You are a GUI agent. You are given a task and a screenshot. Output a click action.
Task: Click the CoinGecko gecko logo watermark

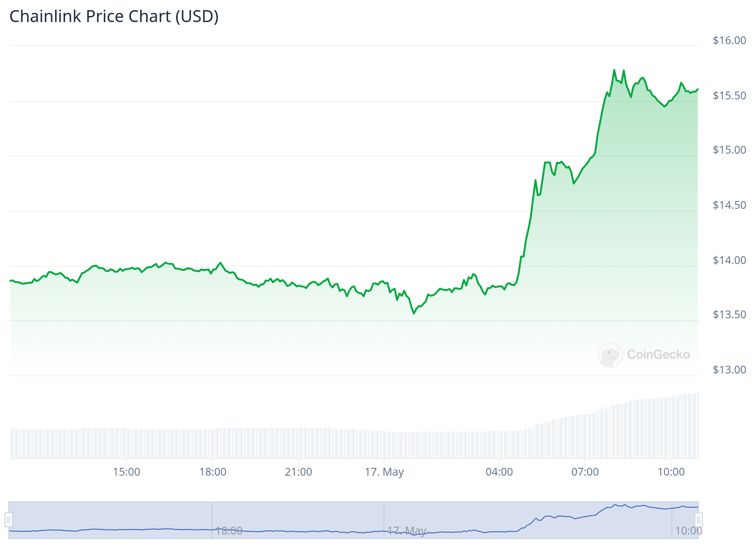610,355
